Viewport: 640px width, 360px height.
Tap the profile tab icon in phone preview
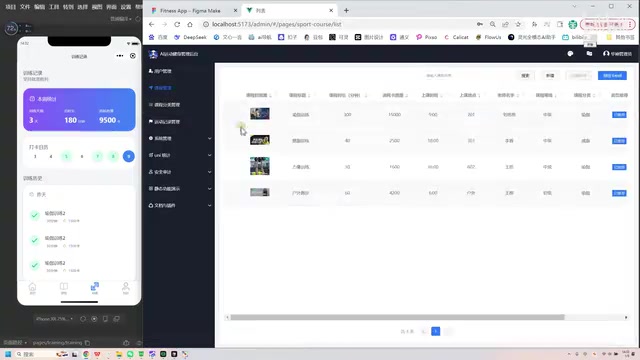[x=126, y=288]
